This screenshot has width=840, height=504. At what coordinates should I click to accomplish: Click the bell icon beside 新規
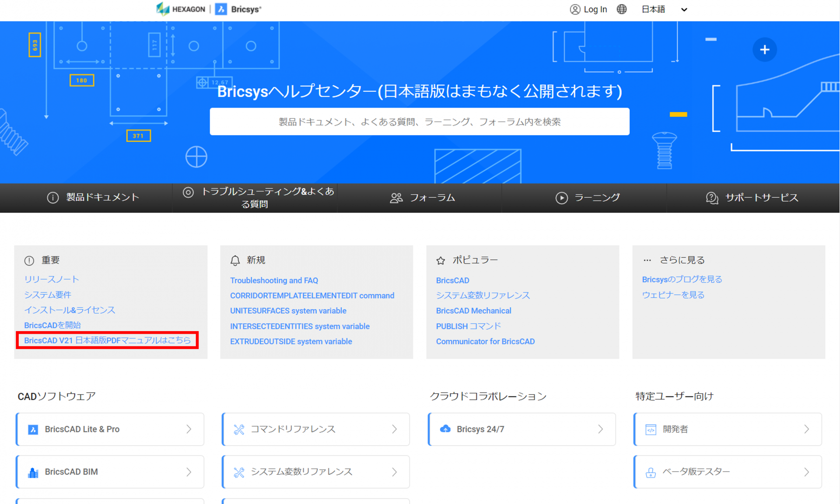[235, 261]
